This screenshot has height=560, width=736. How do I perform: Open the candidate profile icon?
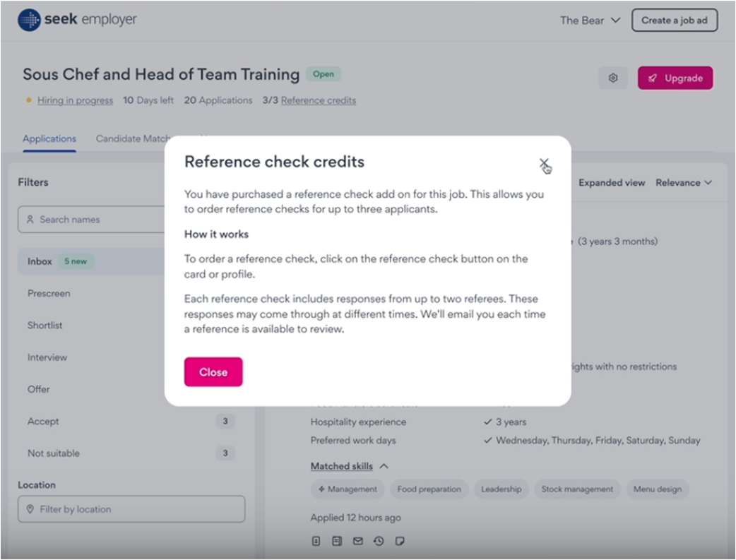tap(316, 542)
